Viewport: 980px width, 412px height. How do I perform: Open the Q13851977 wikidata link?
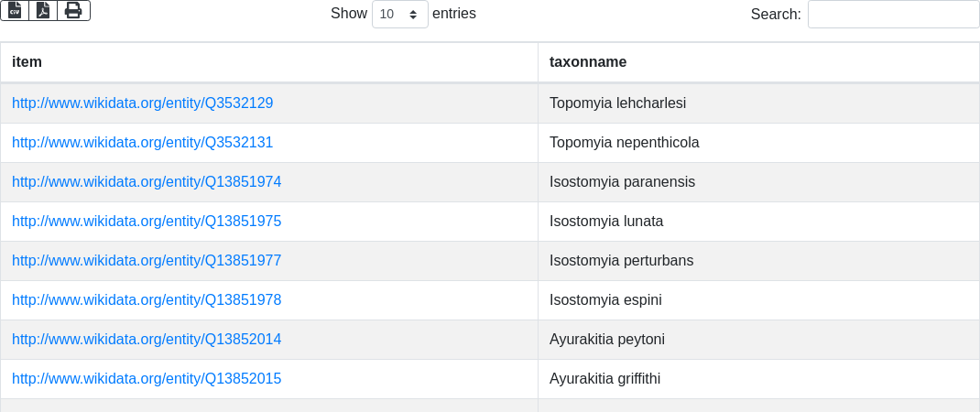(147, 261)
